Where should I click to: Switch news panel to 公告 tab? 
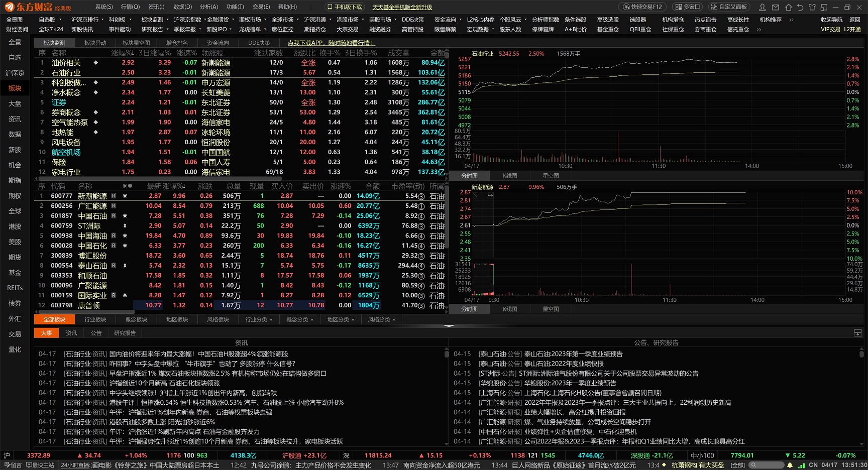(x=96, y=333)
